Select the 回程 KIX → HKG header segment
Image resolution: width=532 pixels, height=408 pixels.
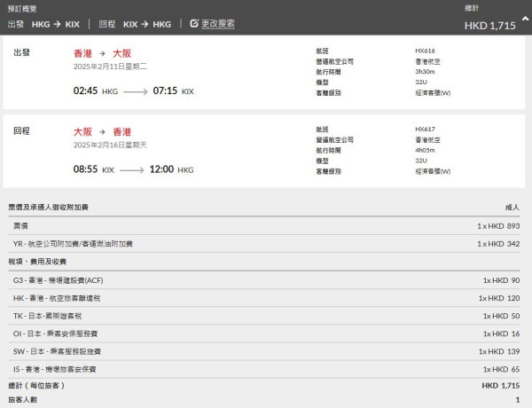135,24
